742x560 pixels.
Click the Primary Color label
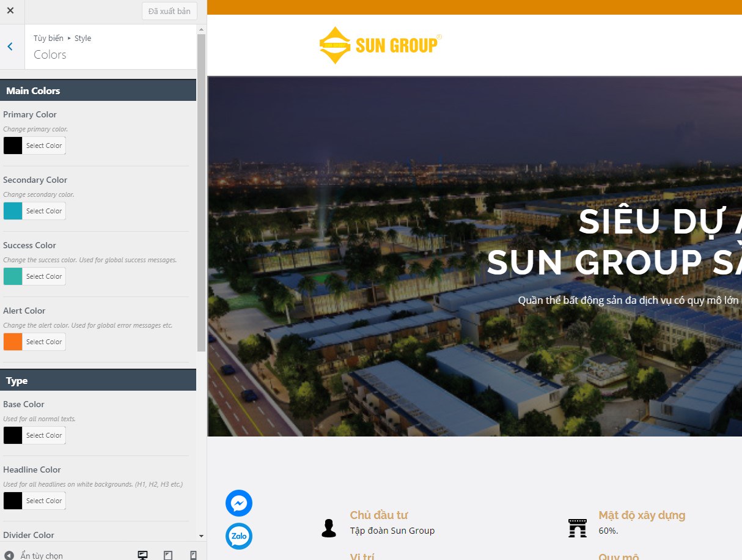[x=30, y=114]
